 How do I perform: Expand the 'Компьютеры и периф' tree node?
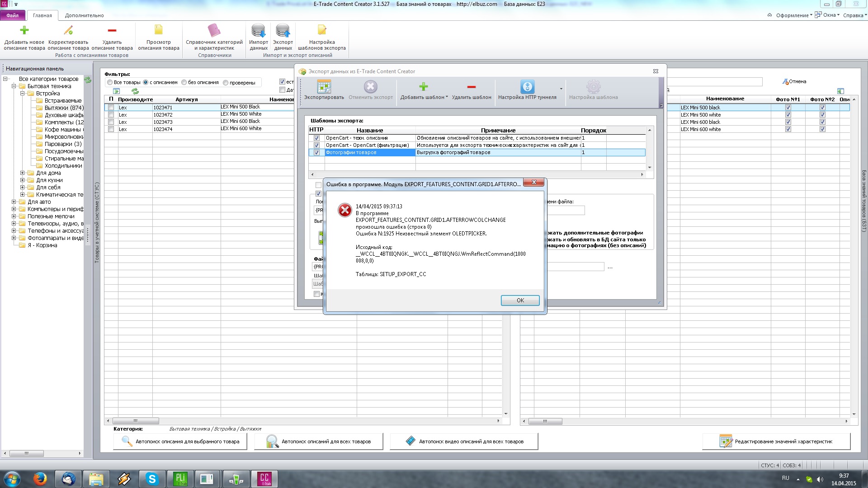(14, 209)
